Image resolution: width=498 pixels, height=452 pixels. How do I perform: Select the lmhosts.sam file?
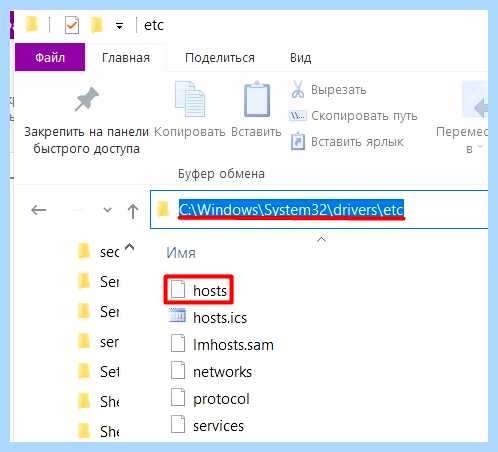[x=222, y=345]
